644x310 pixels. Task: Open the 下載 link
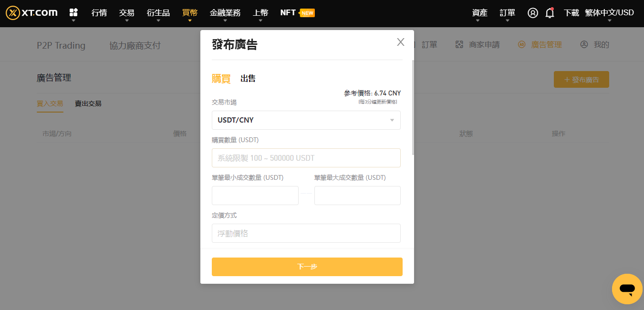[x=571, y=13]
